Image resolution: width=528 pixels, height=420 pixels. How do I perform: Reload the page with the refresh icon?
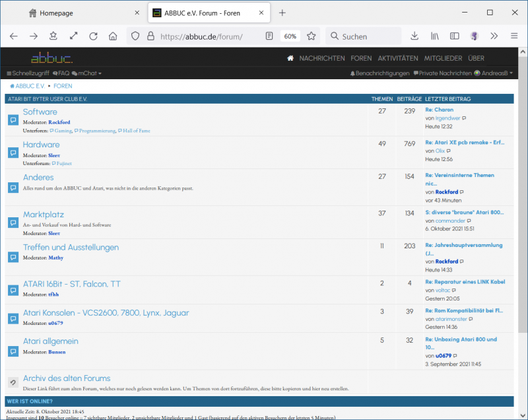[93, 36]
